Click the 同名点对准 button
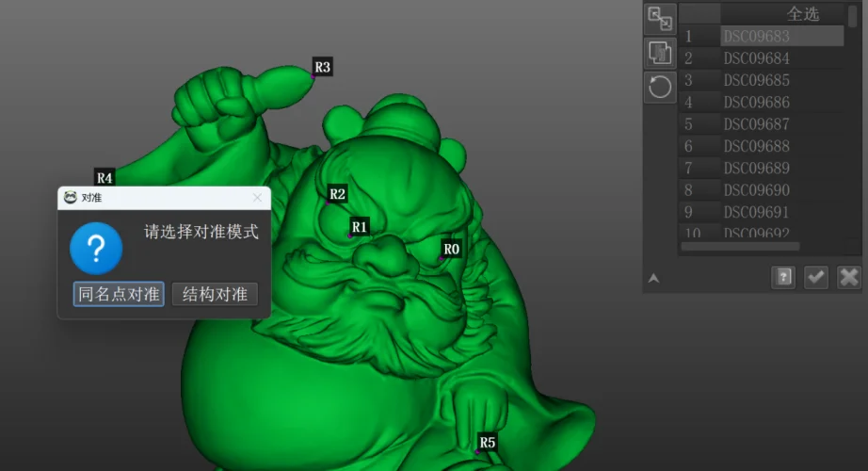The height and width of the screenshot is (471, 868). pos(120,294)
